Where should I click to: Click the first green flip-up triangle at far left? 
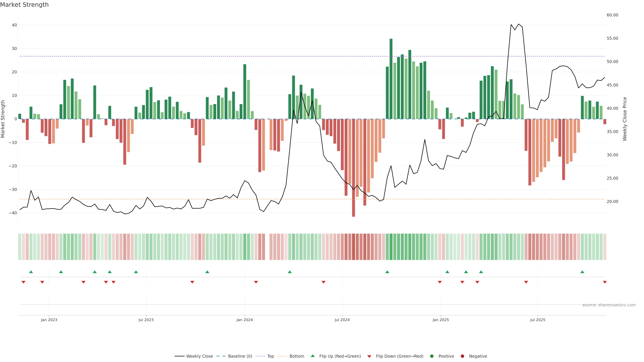click(x=31, y=272)
